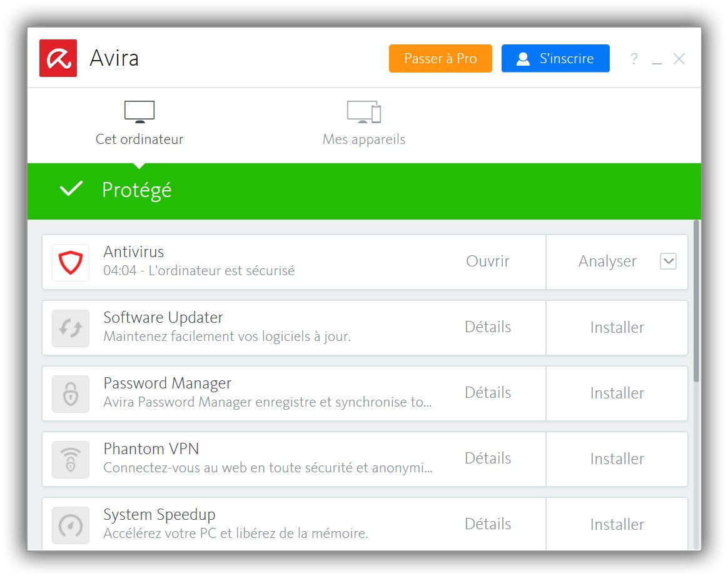
Task: Click Analyser in the Antivirus row
Action: pos(607,261)
